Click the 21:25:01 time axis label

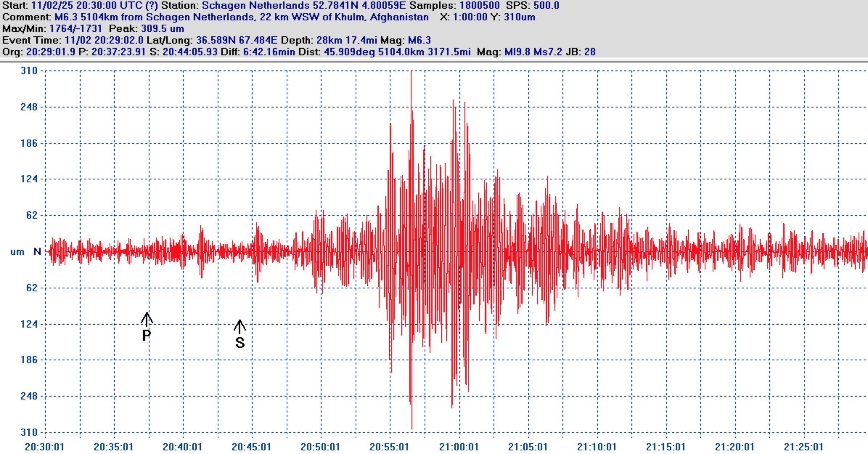(803, 447)
